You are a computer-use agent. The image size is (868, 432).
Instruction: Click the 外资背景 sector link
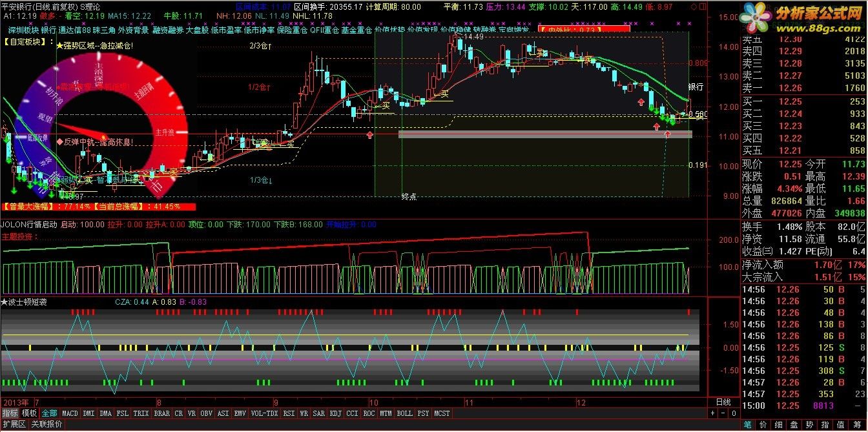133,30
